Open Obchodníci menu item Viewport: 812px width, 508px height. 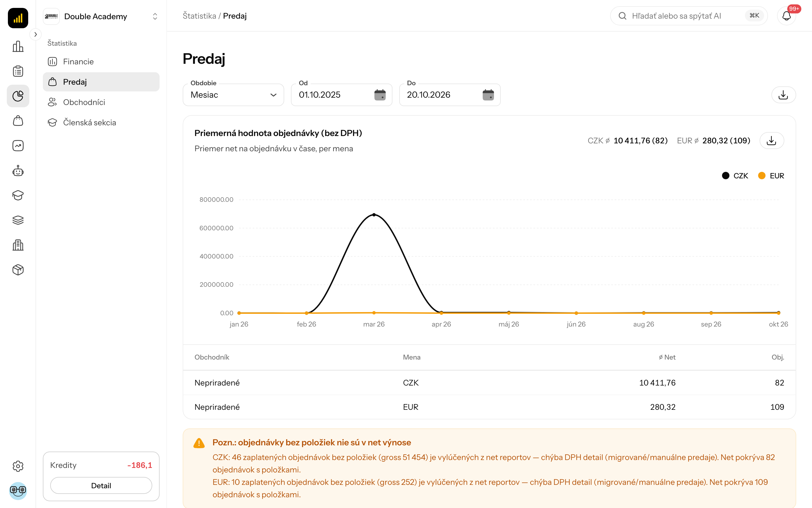[101, 102]
